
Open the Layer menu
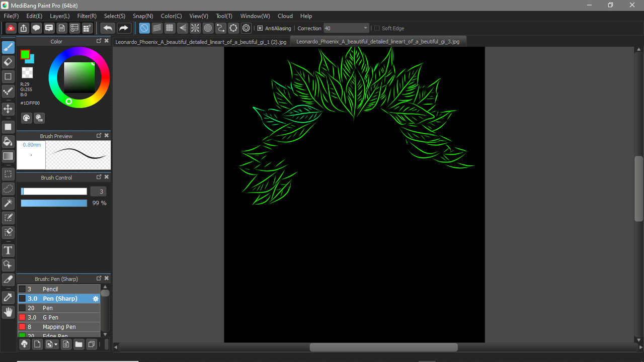[x=59, y=16]
